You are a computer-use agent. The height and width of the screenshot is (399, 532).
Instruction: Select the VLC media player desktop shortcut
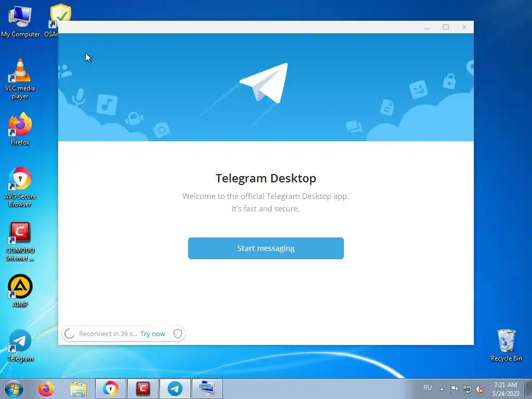(x=20, y=79)
